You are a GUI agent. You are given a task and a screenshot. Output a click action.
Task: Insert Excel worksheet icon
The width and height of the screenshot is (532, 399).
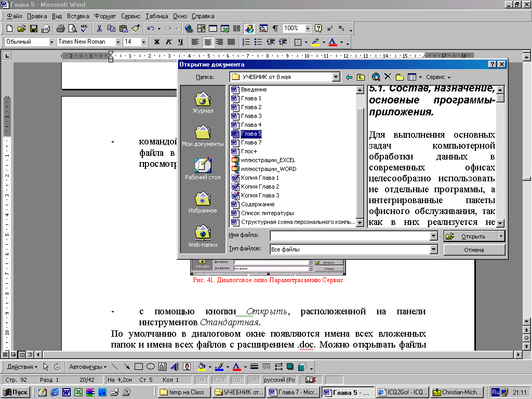click(x=225, y=29)
